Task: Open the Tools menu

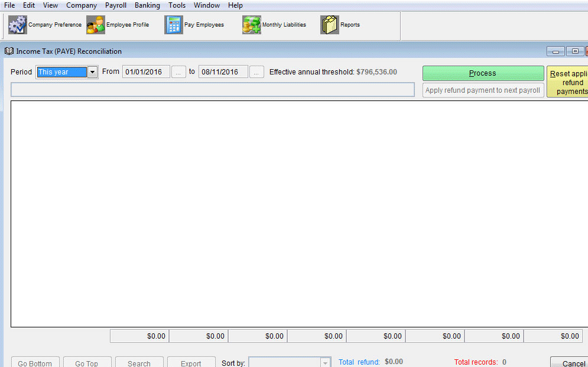Action: (x=177, y=5)
